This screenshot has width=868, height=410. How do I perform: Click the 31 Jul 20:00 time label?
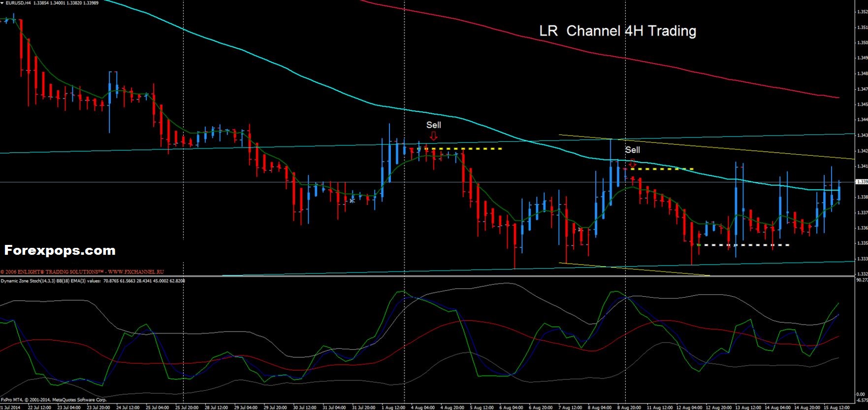click(x=363, y=408)
